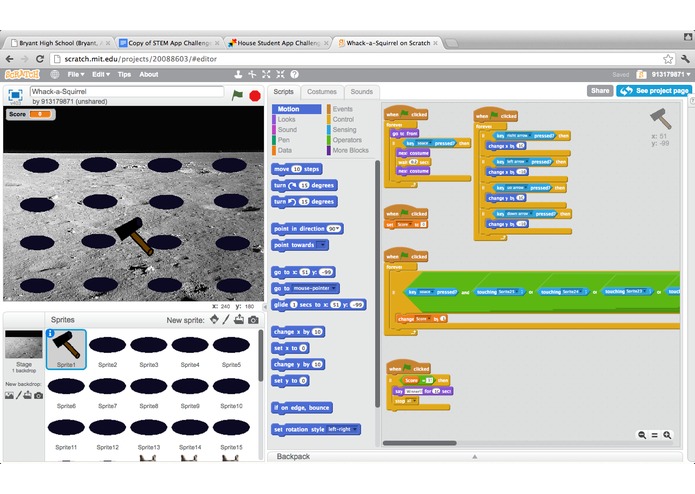Click the green flag to start project
Screen dimensions: 695x494
(237, 95)
